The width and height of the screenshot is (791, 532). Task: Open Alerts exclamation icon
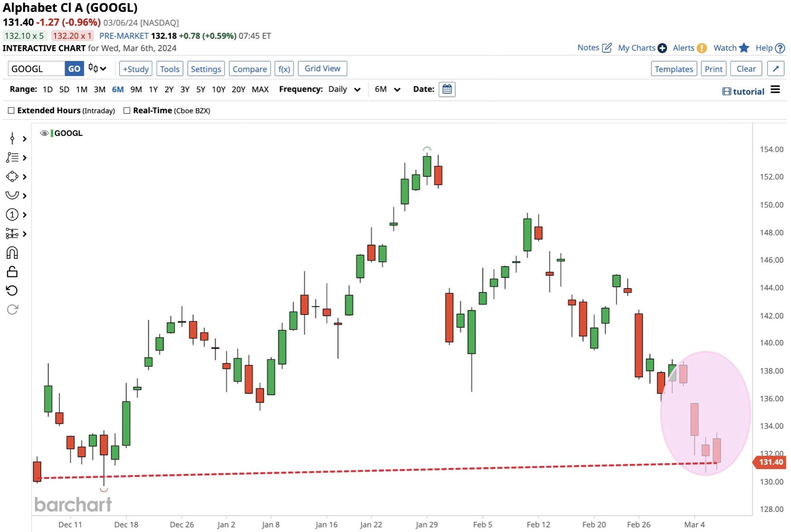tap(702, 48)
